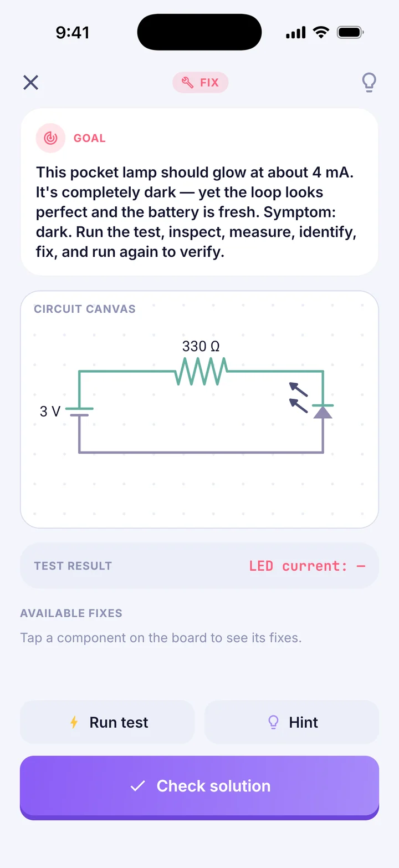Tap the TEST RESULT label
Viewport: 399px width, 868px height.
click(73, 566)
